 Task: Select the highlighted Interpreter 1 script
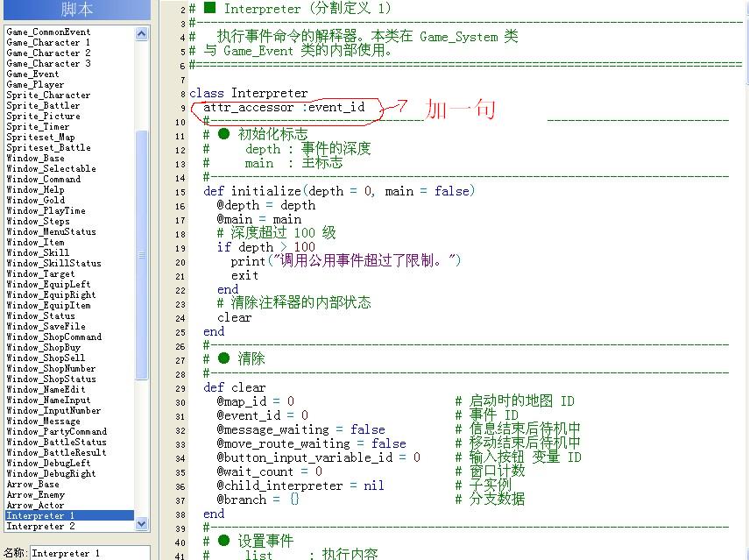coord(70,515)
